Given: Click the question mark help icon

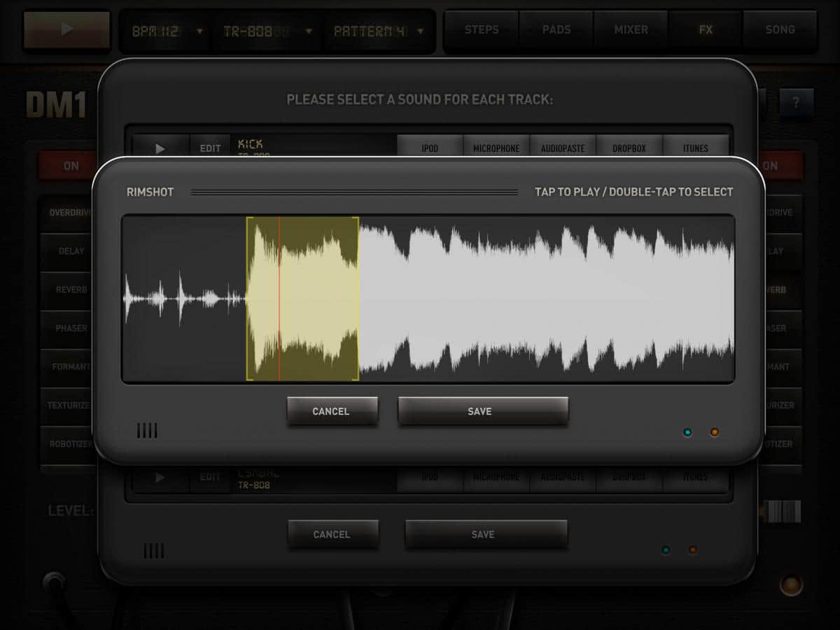Looking at the screenshot, I should [796, 102].
